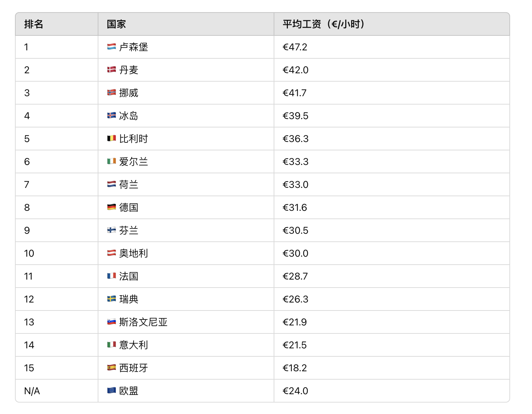Select the country name 比利时
This screenshot has height=414, width=532.
click(x=134, y=139)
